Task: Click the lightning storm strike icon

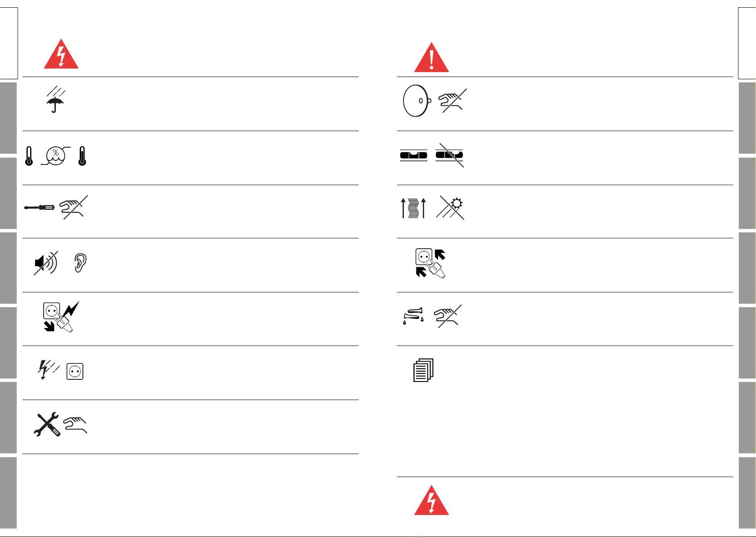Action: tap(48, 369)
